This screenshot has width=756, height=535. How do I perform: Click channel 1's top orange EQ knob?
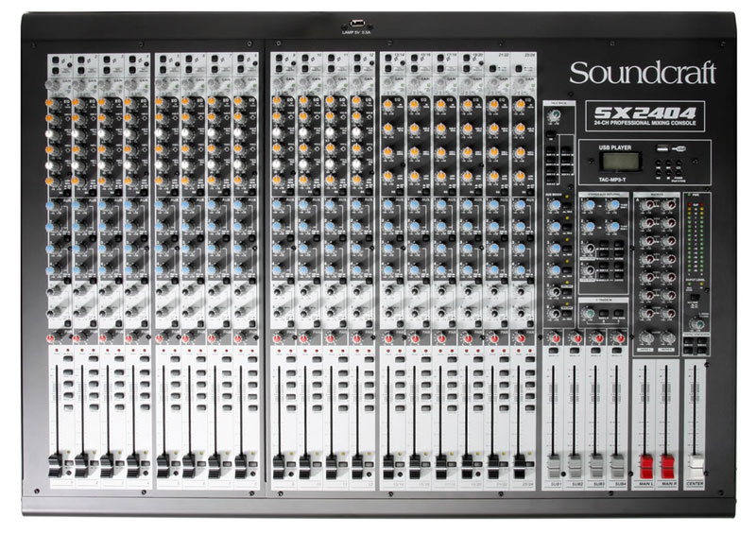[x=52, y=103]
